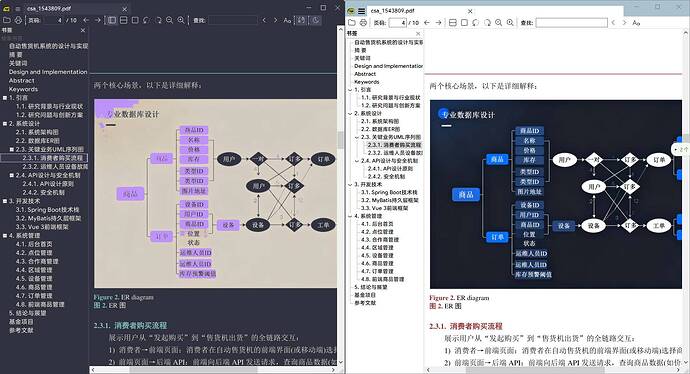Collapse '4. 系统管理' chevron in light window
This screenshot has height=374, width=690.
click(x=350, y=216)
